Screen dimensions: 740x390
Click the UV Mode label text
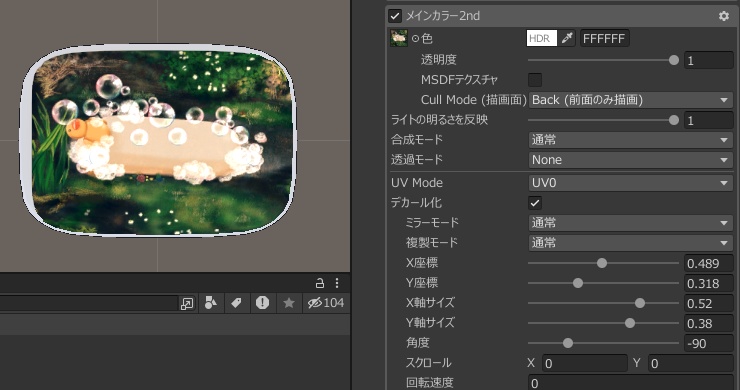tap(417, 183)
